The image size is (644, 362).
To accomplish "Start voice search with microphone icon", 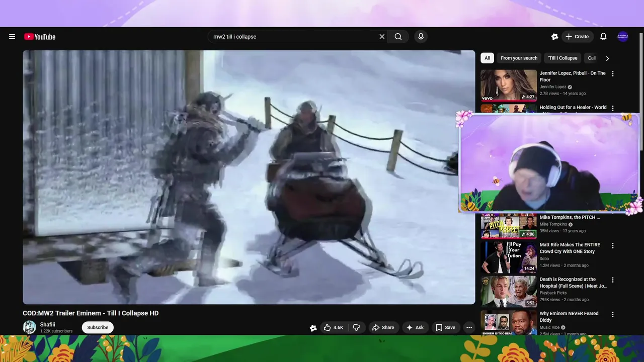I will [421, 37].
